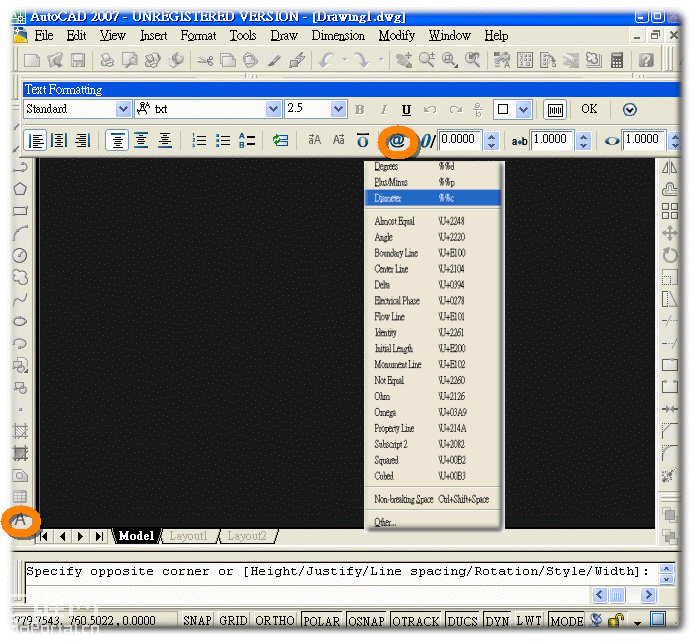Click the Undo icon in Text Formatting
The width and height of the screenshot is (698, 644).
430,109
